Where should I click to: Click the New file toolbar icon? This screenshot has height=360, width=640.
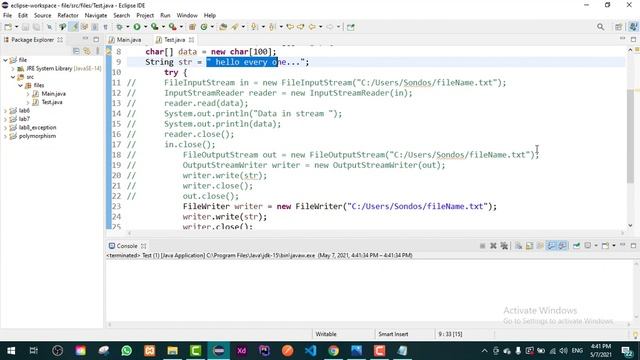click(x=8, y=27)
